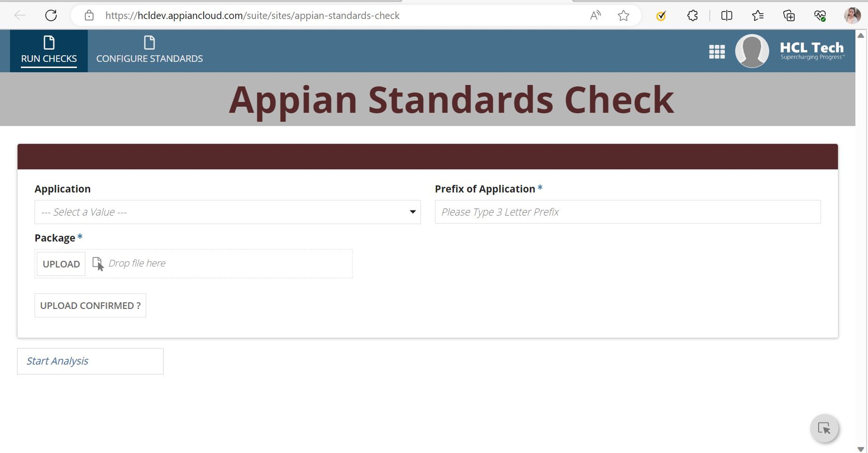
Task: Click the UPLOAD button
Action: click(x=61, y=263)
